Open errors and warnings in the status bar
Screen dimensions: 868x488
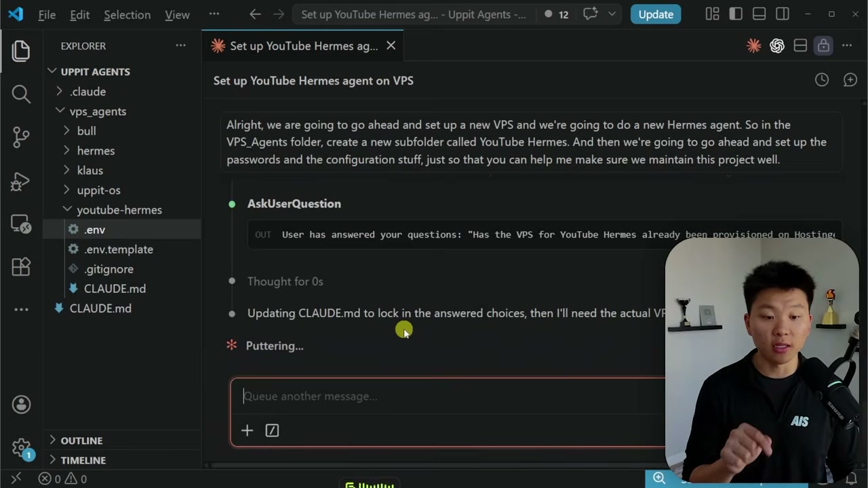pos(62,479)
